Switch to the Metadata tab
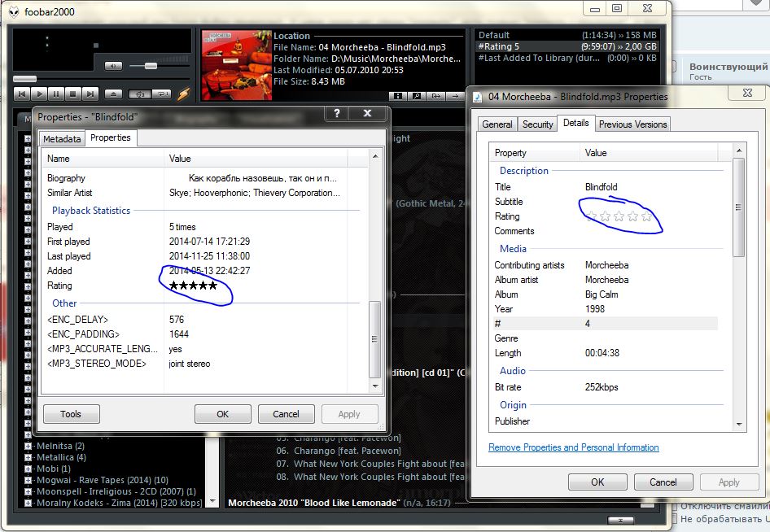770x532 pixels. click(x=62, y=139)
